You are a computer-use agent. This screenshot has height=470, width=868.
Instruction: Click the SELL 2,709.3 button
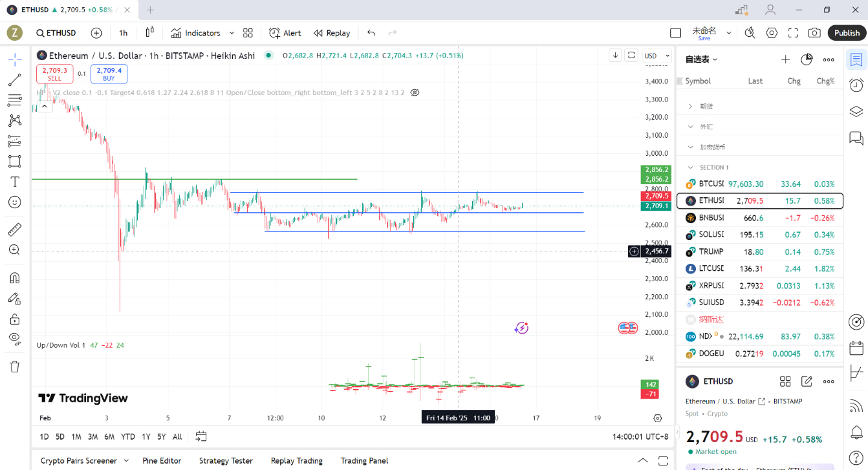55,74
